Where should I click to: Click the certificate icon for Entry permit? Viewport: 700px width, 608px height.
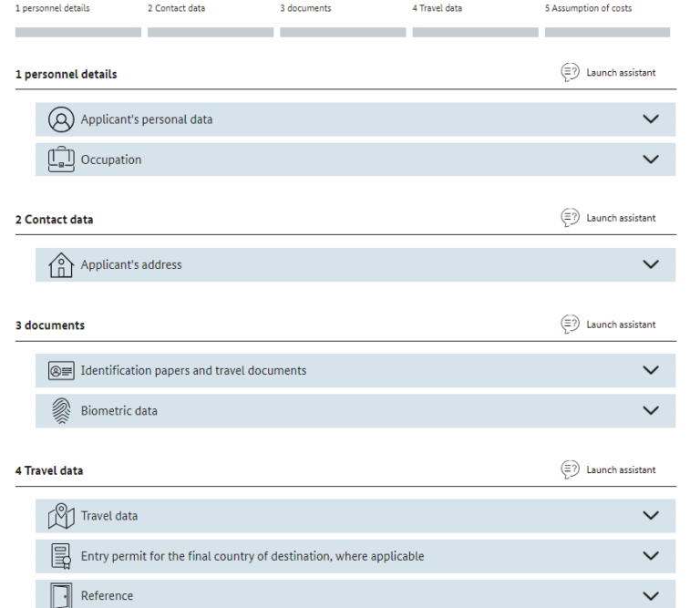pyautogui.click(x=60, y=556)
